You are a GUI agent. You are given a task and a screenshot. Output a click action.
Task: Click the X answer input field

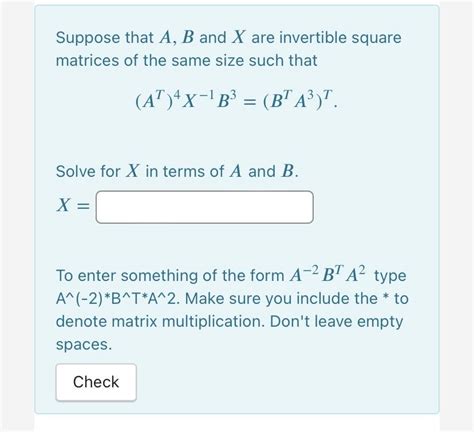205,207
